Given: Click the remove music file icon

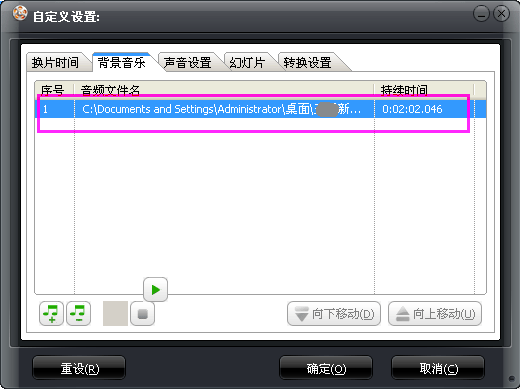Looking at the screenshot, I should pos(78,313).
